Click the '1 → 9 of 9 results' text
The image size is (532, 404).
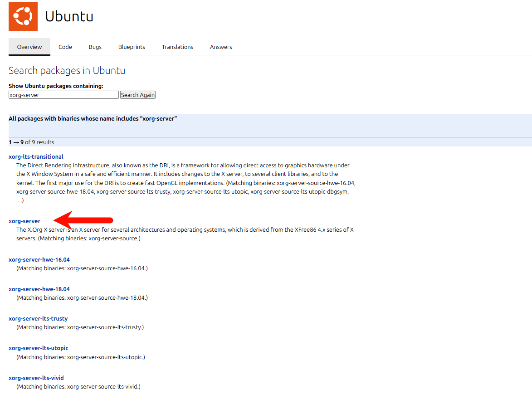click(x=32, y=142)
